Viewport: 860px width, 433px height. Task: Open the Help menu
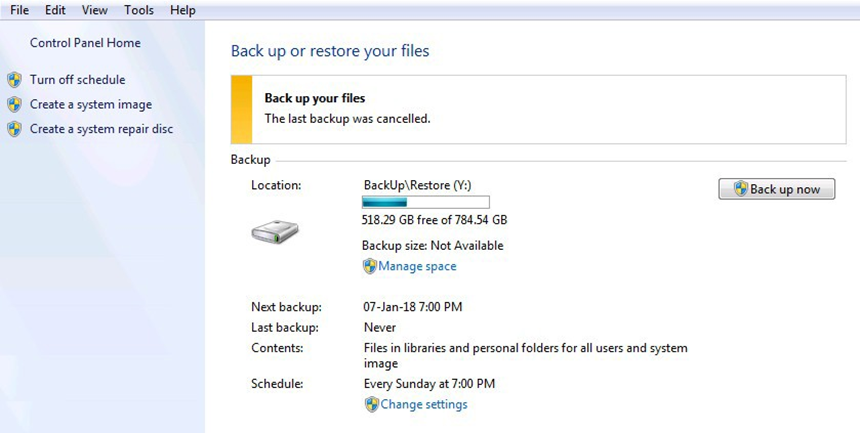183,10
